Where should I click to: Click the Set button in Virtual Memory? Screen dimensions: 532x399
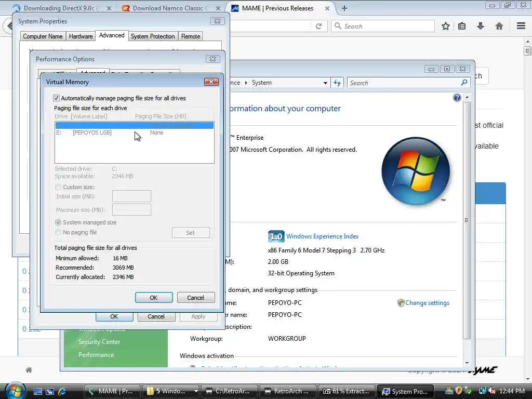point(191,233)
